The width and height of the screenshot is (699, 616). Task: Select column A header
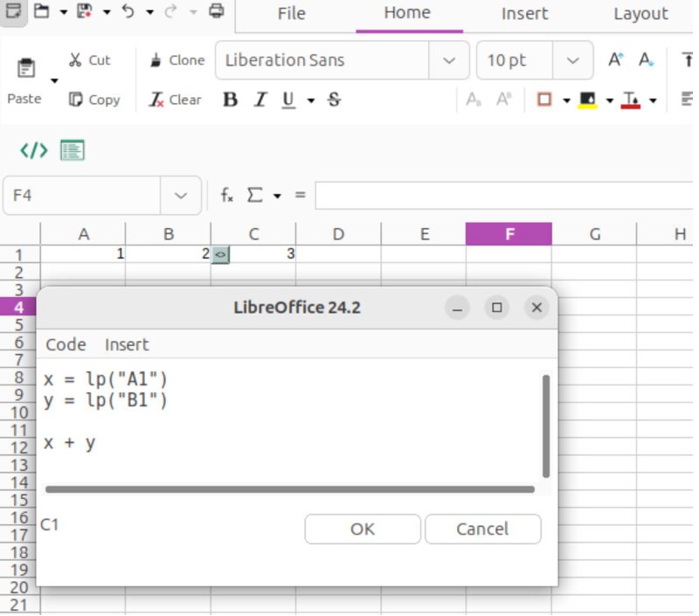coord(83,234)
